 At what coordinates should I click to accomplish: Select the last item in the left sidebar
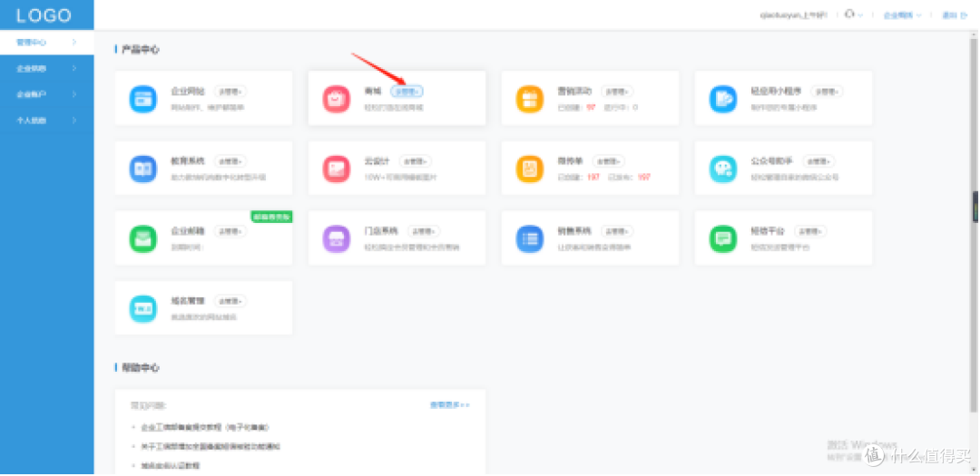coord(47,120)
